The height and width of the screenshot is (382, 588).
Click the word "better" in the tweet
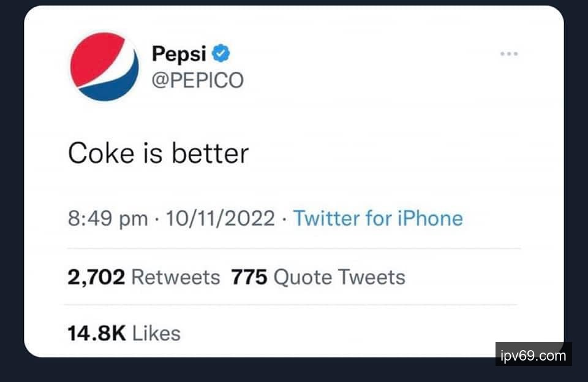pos(210,153)
